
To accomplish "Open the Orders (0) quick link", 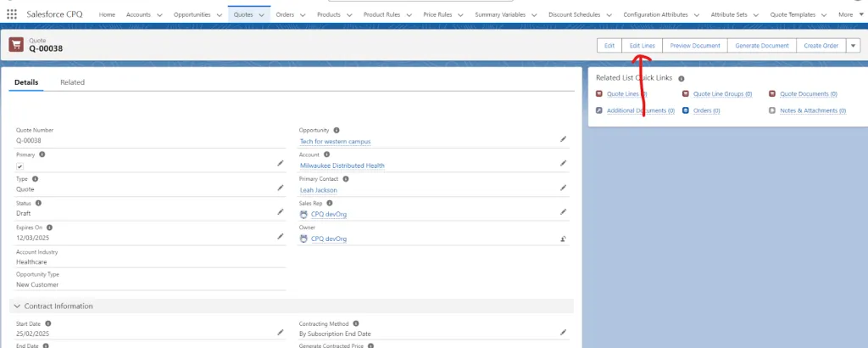I will (707, 111).
